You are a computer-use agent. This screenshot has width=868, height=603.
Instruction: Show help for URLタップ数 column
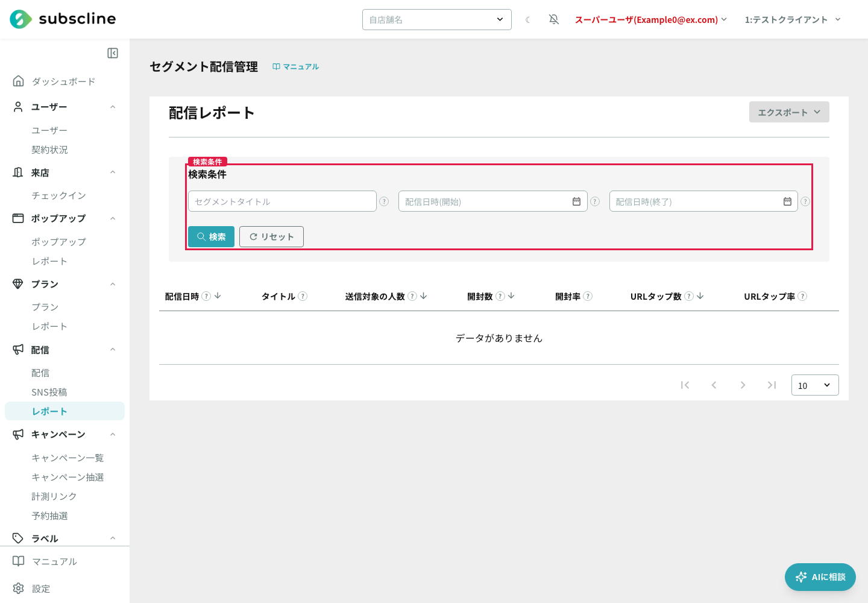point(689,296)
